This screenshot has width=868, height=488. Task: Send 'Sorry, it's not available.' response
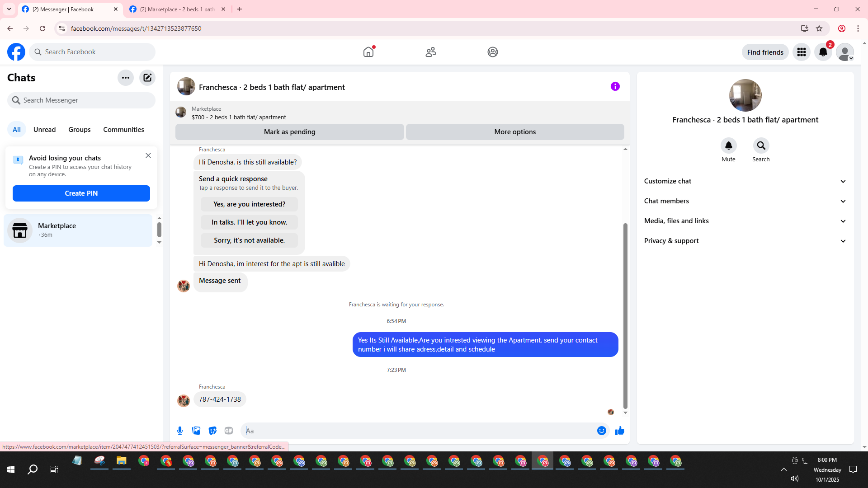pyautogui.click(x=250, y=240)
